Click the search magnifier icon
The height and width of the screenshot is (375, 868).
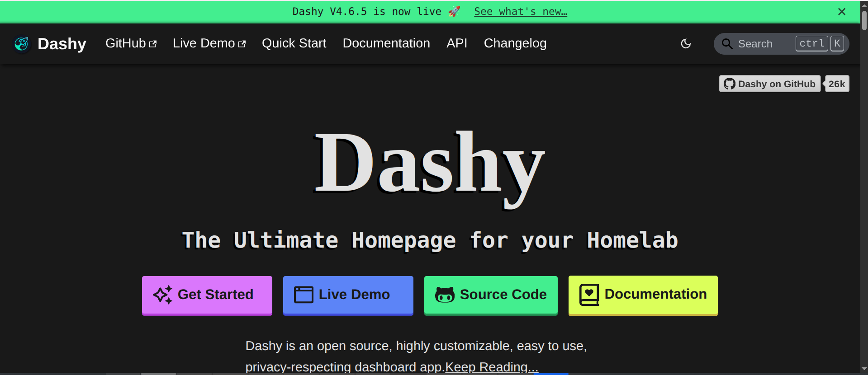coord(727,44)
